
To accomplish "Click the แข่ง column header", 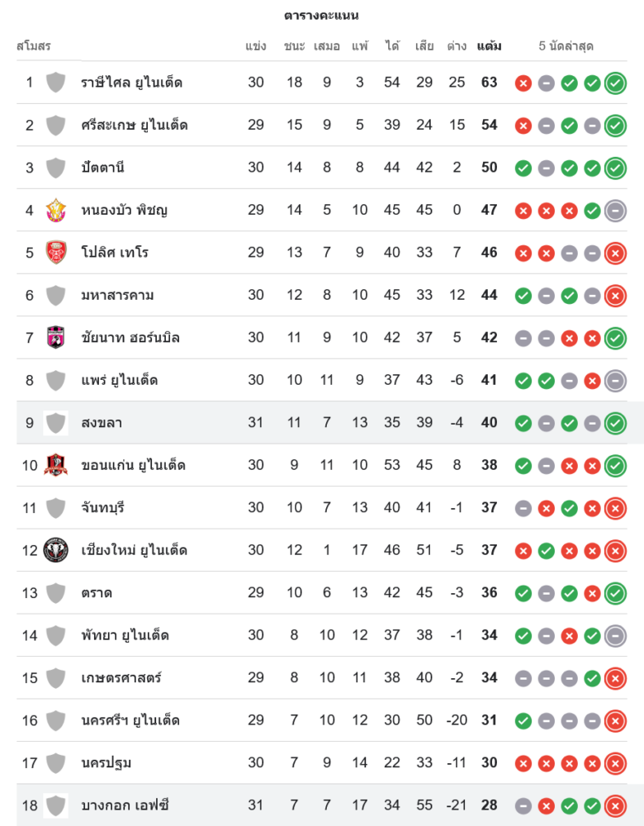I will coord(256,46).
